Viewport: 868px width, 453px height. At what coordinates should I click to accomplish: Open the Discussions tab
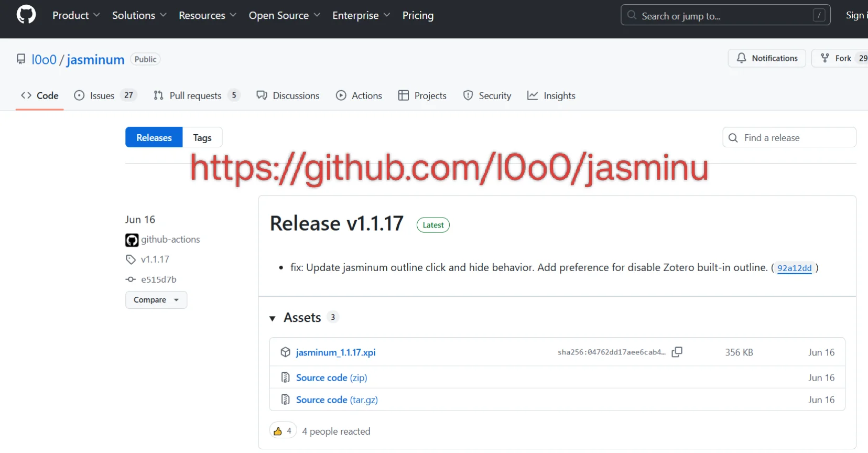click(x=288, y=95)
